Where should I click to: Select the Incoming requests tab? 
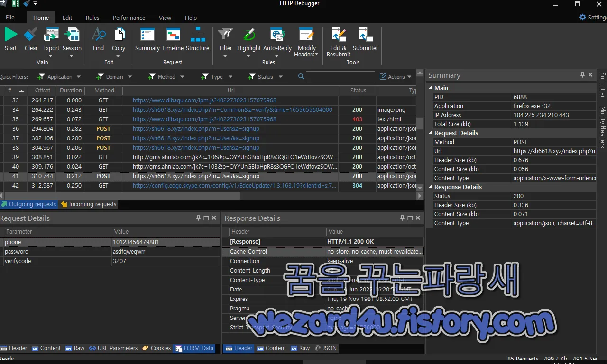(x=88, y=204)
